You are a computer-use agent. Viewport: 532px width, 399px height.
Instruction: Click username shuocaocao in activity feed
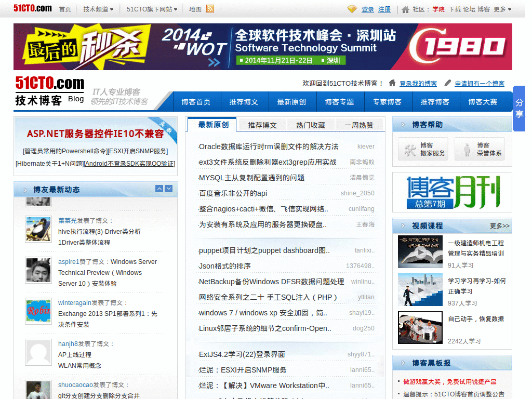pyautogui.click(x=75, y=385)
